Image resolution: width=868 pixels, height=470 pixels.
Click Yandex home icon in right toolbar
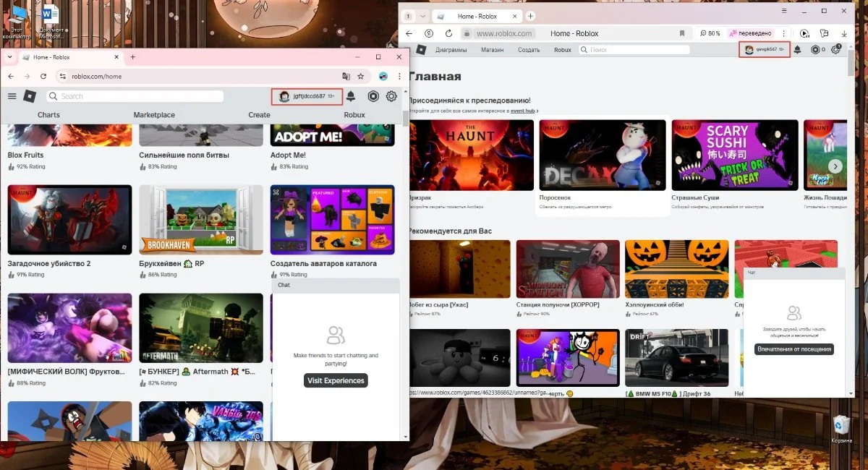(429, 33)
